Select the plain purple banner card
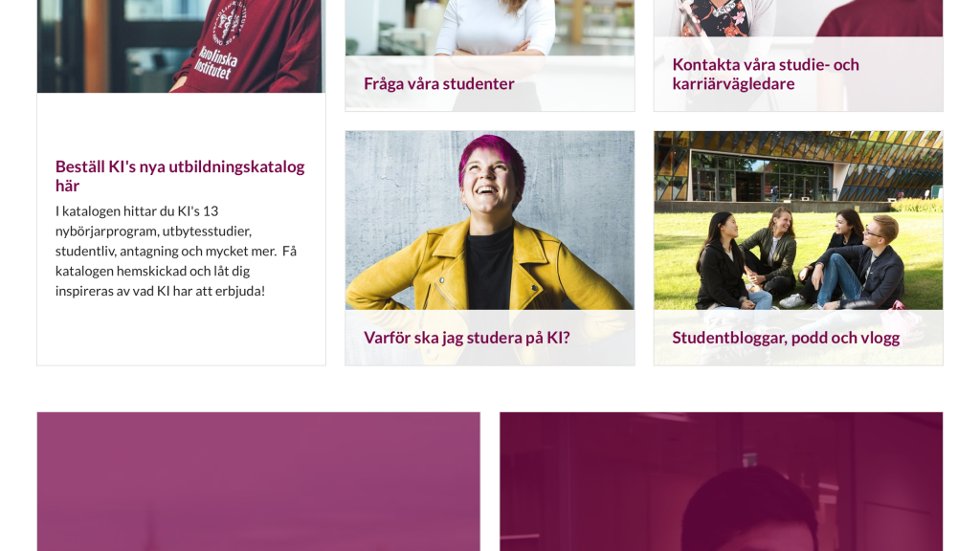 258,481
